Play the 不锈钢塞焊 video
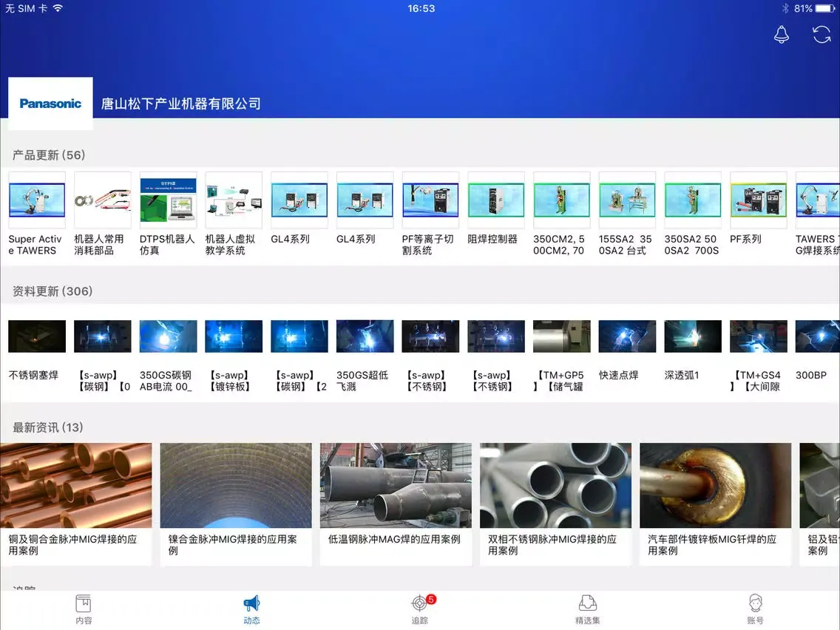This screenshot has height=630, width=840. (x=37, y=336)
